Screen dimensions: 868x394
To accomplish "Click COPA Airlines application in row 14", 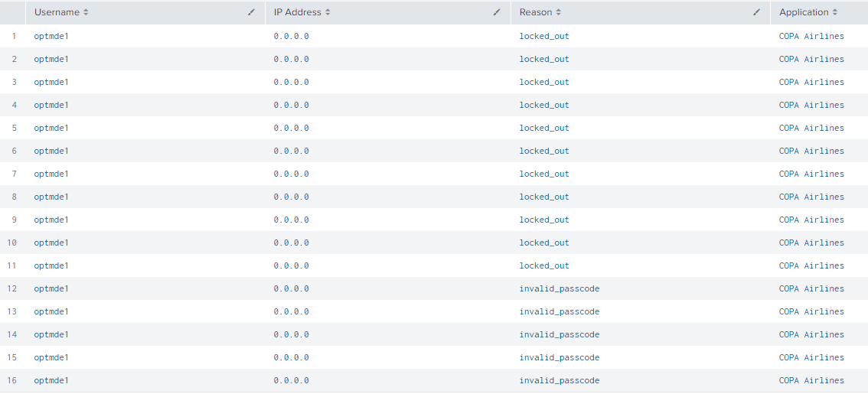I will [811, 334].
